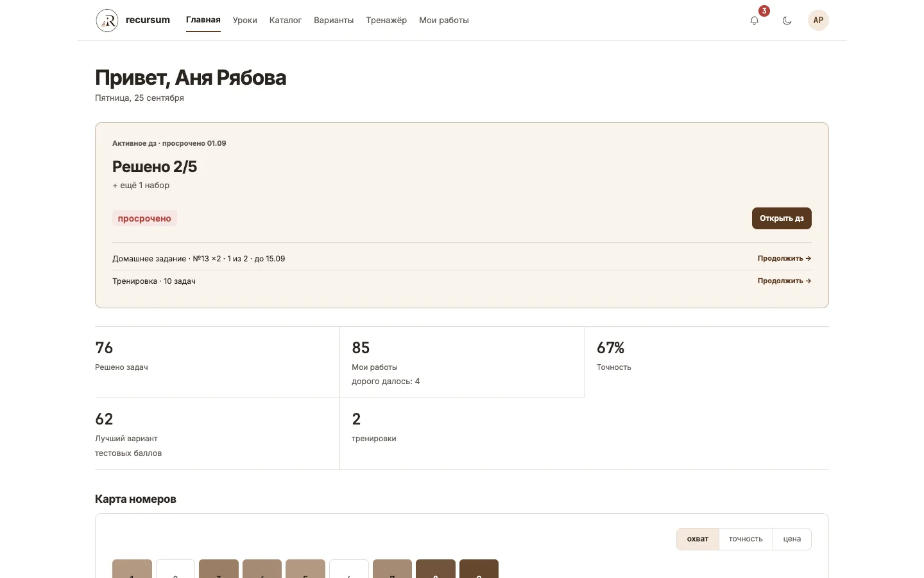Viewport: 924px width, 578px height.
Task: Select the цена map mode
Action: pyautogui.click(x=792, y=539)
